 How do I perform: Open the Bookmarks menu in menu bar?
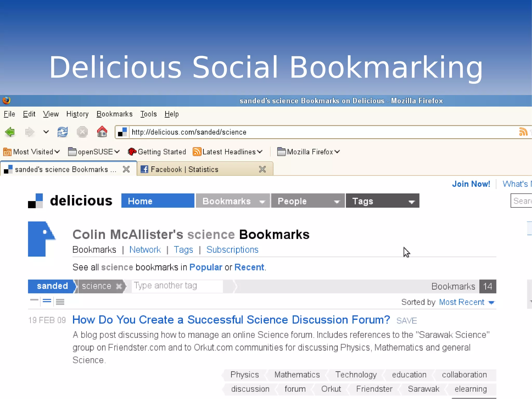[x=115, y=114]
